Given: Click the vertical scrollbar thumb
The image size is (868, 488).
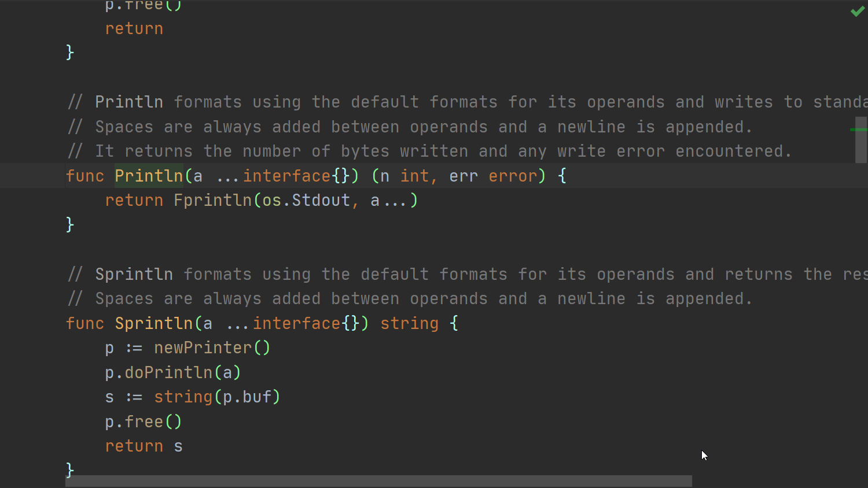Looking at the screenshot, I should click(x=861, y=139).
